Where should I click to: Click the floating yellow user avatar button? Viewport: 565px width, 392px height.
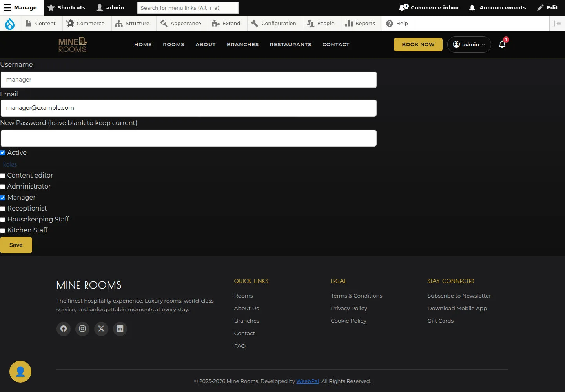(x=20, y=372)
